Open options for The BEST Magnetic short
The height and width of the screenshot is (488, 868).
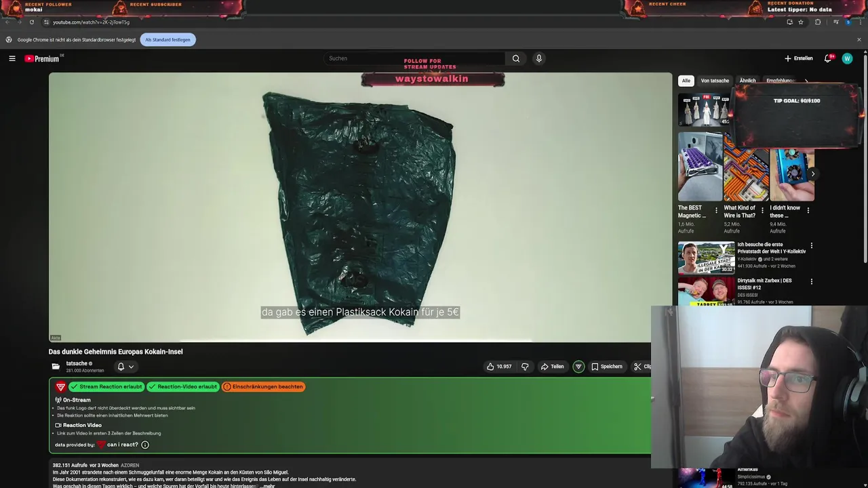click(x=716, y=211)
